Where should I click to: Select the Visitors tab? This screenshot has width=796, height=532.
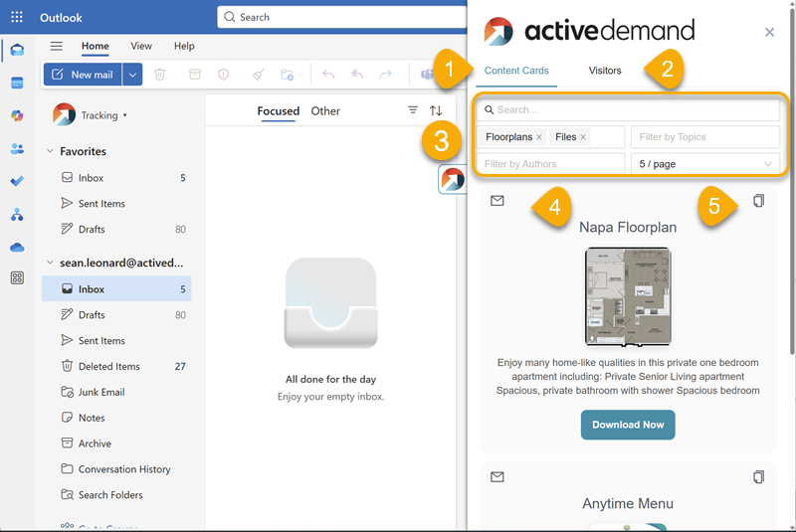605,71
